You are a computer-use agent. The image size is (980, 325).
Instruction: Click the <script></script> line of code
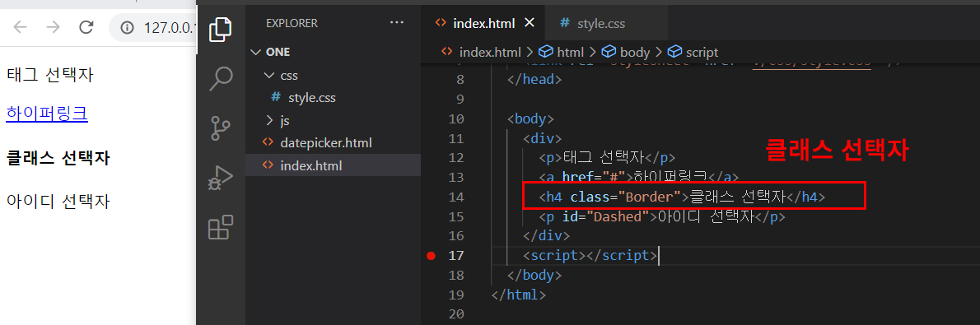click(x=590, y=256)
